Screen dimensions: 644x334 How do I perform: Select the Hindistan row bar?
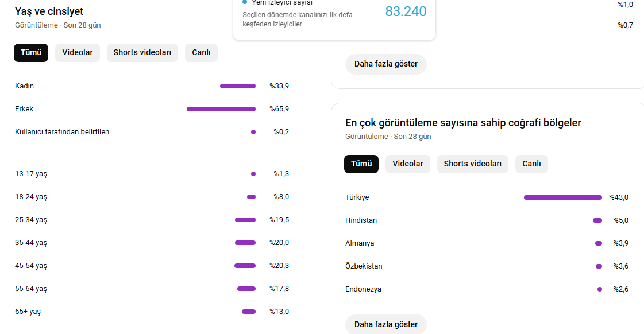(597, 220)
